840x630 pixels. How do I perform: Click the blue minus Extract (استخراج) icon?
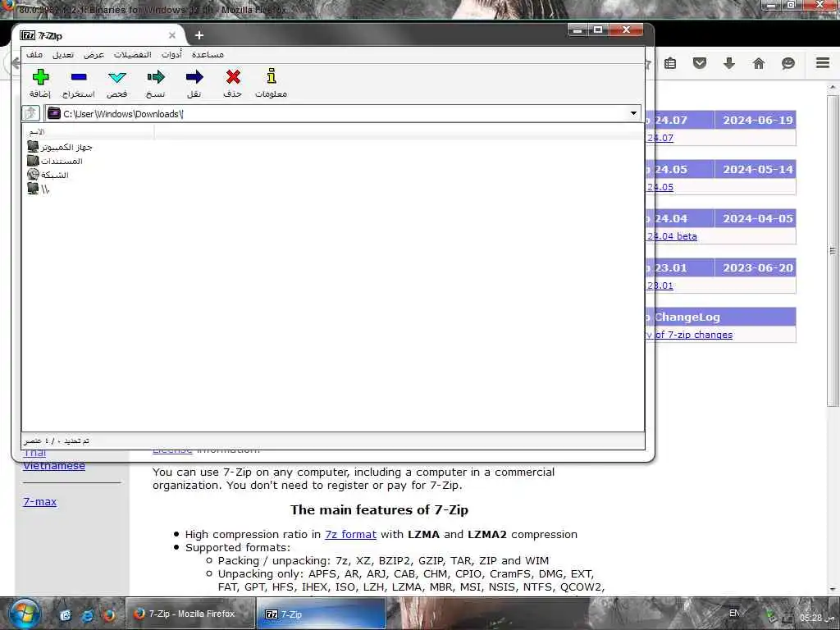tap(79, 77)
